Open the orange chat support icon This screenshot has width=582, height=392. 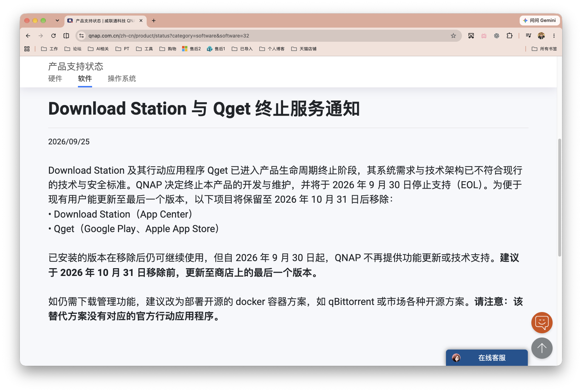542,323
